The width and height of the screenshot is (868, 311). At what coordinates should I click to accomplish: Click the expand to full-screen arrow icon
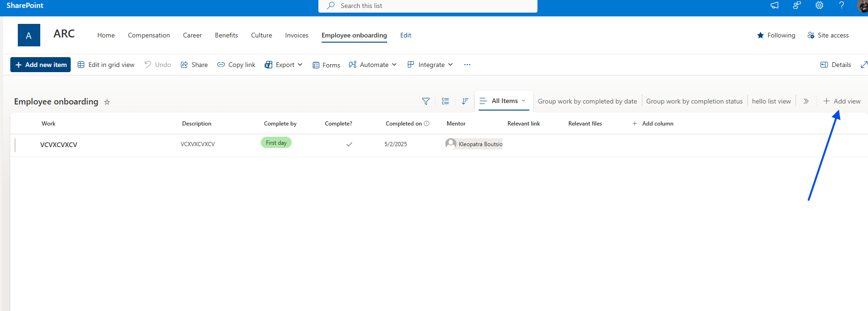pos(864,65)
